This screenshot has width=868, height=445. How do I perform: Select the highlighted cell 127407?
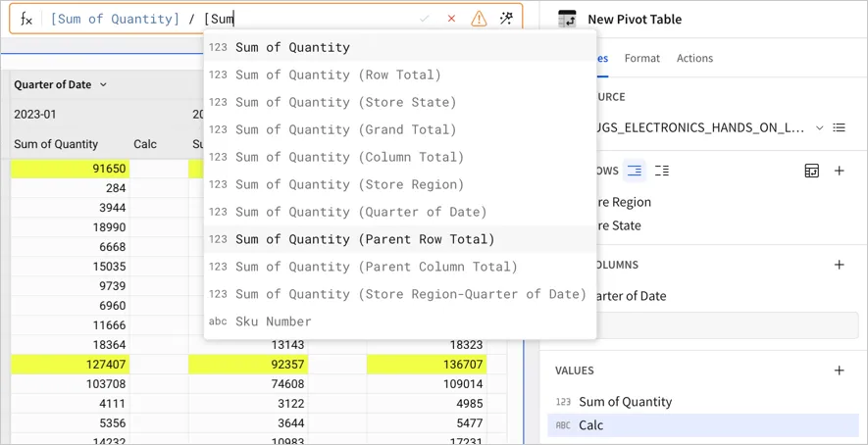[71, 365]
